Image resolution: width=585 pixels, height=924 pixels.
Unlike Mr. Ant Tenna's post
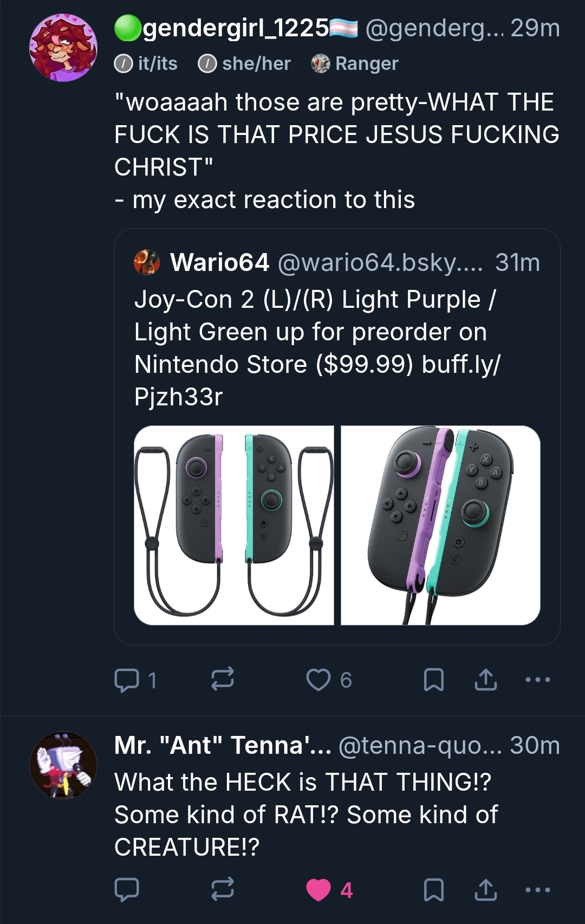point(318,890)
